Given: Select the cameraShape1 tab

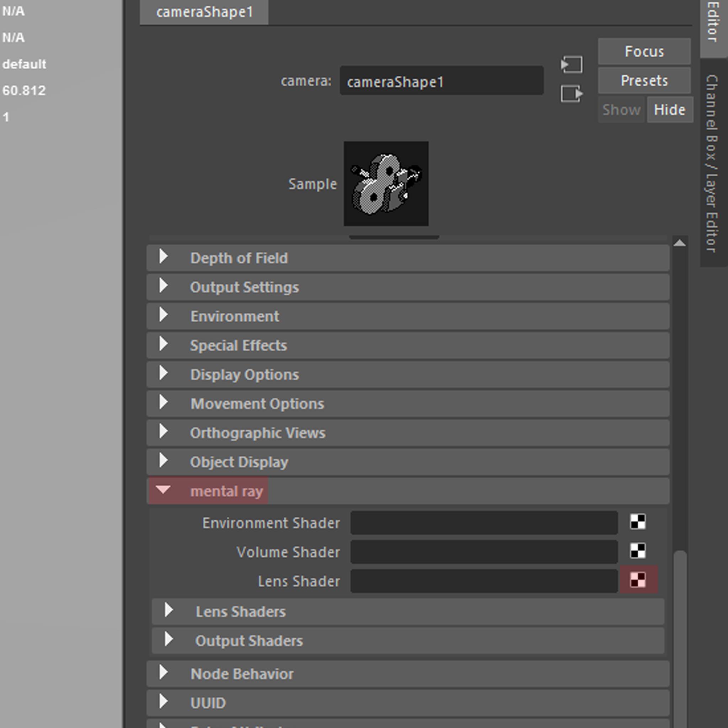Looking at the screenshot, I should [x=204, y=12].
